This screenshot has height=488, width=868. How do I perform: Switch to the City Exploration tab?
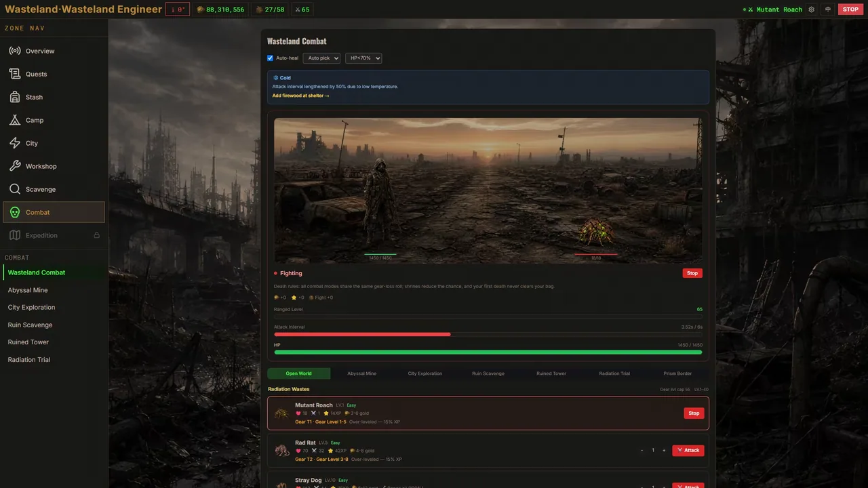click(425, 373)
